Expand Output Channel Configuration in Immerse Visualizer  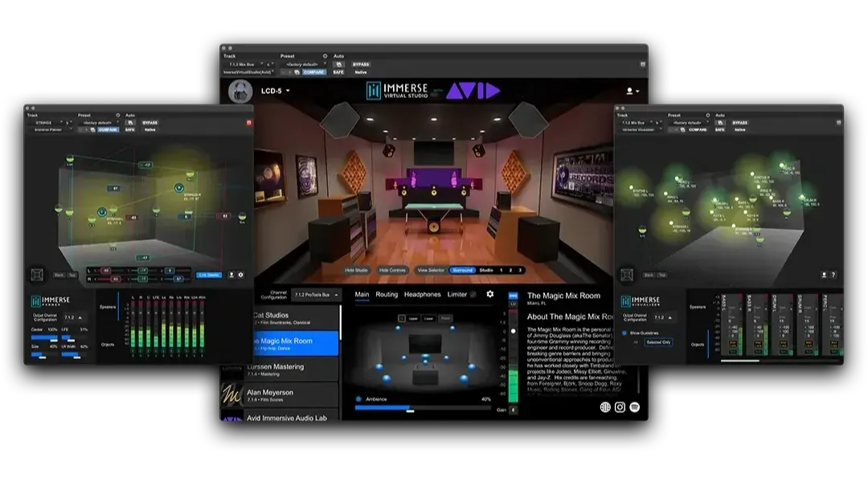point(663,317)
